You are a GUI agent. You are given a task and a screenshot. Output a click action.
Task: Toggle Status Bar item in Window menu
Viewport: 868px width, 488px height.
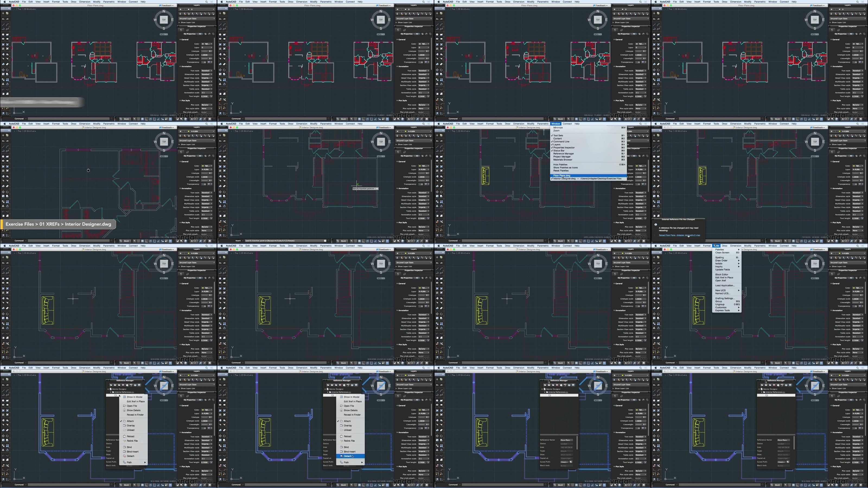click(x=559, y=150)
